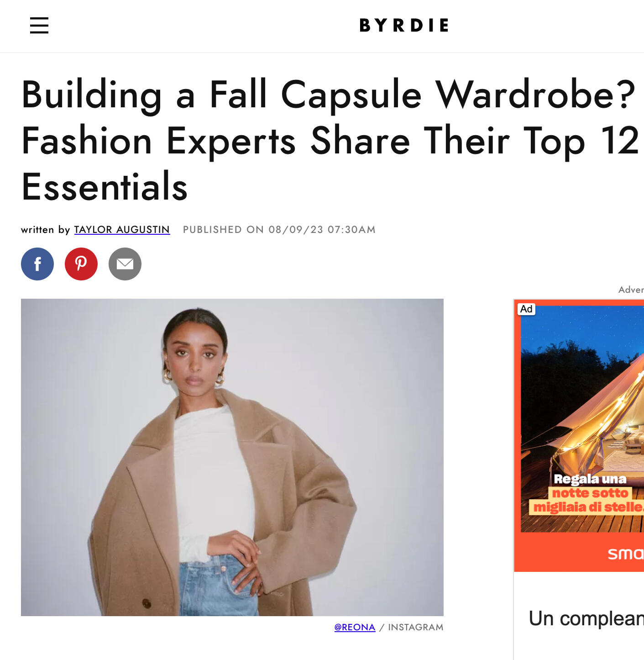Click the published date text

coord(279,229)
